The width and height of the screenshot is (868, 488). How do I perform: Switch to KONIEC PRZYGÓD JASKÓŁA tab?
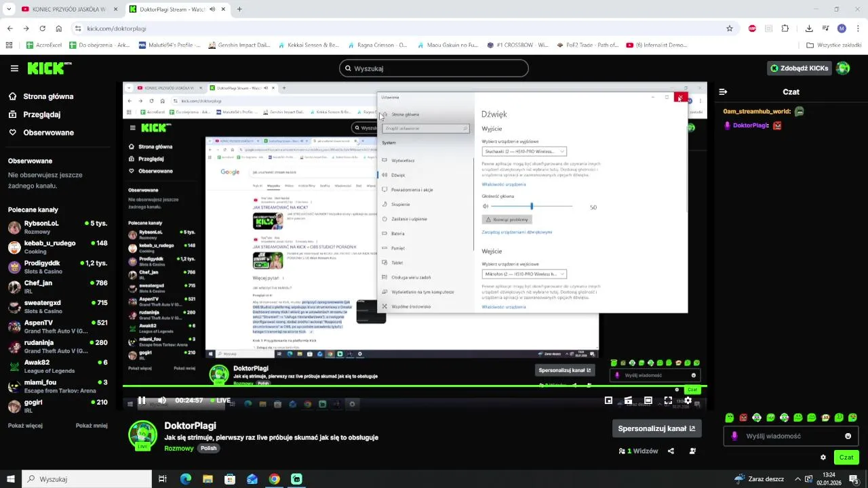[x=68, y=9]
